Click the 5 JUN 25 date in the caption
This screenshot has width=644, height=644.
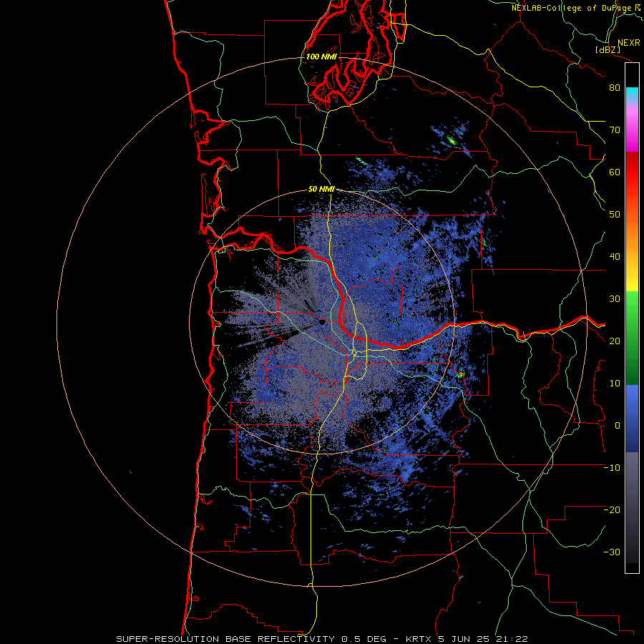tap(465, 639)
